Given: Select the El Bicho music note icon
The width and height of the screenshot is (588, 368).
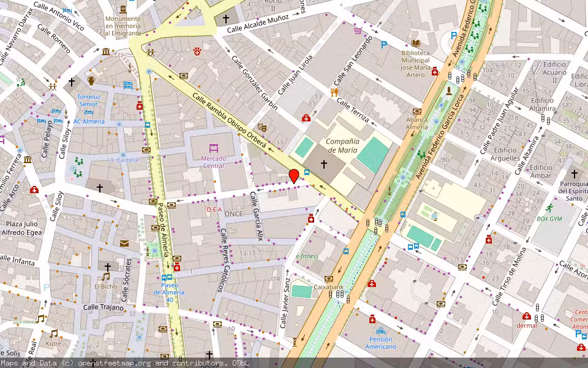Looking at the screenshot, I should [106, 277].
